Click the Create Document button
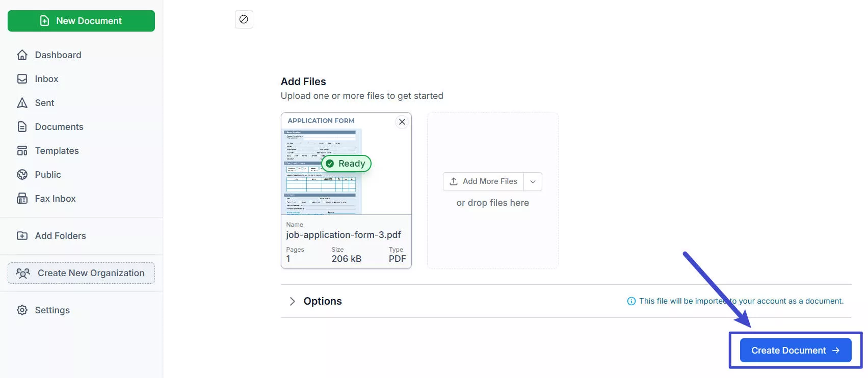Viewport: 868px width, 378px height. coord(795,350)
